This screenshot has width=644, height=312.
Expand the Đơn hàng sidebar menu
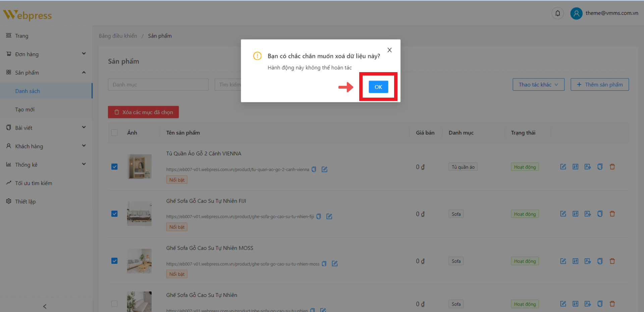tap(46, 54)
